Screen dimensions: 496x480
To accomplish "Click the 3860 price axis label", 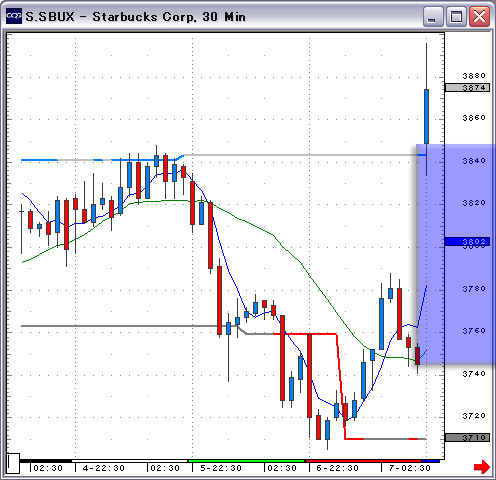I will point(474,118).
